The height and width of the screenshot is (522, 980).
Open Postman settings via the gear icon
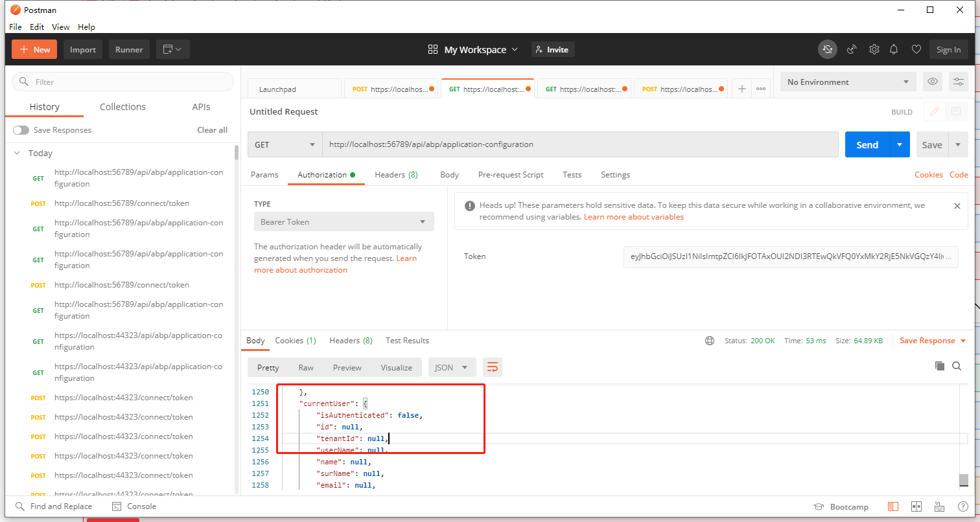874,49
